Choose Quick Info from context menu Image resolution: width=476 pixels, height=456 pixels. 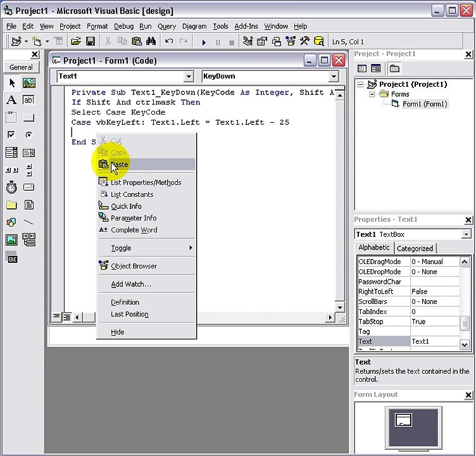(x=146, y=206)
